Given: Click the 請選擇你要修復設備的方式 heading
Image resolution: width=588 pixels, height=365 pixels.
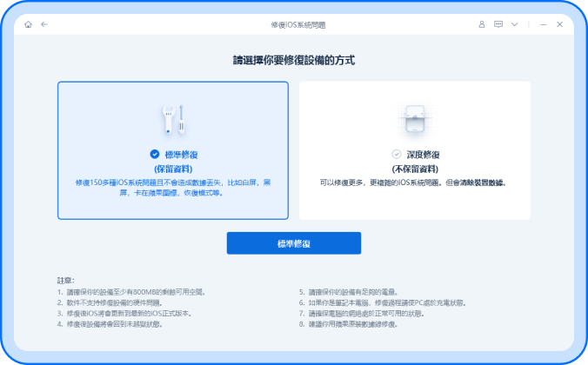Looking at the screenshot, I should pyautogui.click(x=294, y=61).
